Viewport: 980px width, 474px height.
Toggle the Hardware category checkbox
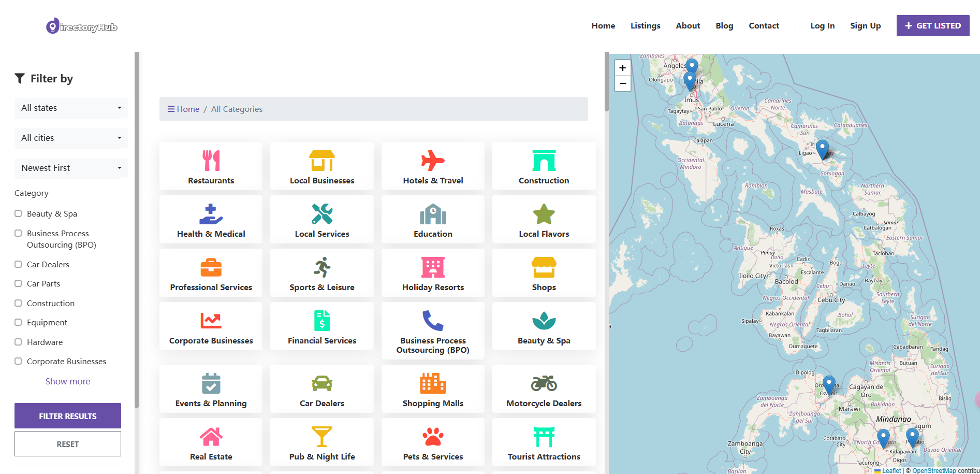coord(18,342)
